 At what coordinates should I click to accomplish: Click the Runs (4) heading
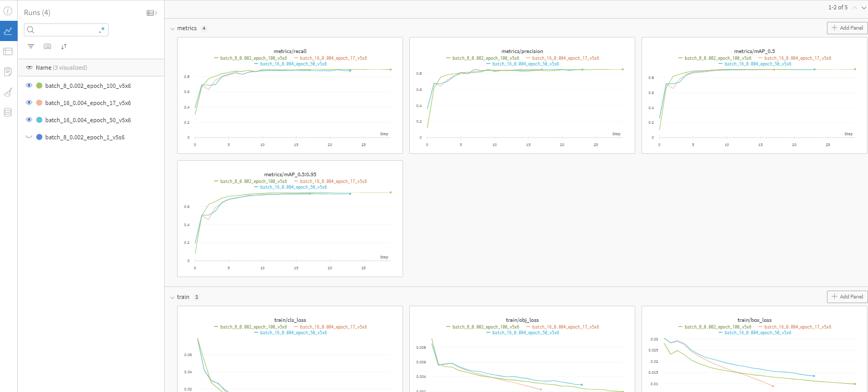tap(37, 12)
